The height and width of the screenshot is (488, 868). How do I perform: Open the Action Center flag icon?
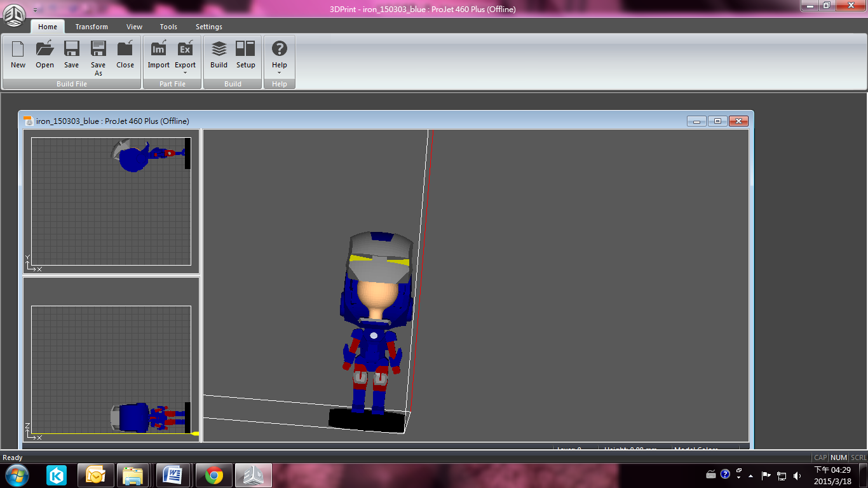(x=766, y=475)
